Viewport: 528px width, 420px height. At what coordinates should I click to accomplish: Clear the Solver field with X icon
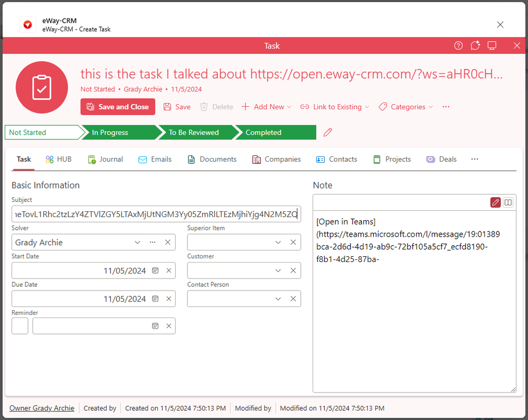168,242
